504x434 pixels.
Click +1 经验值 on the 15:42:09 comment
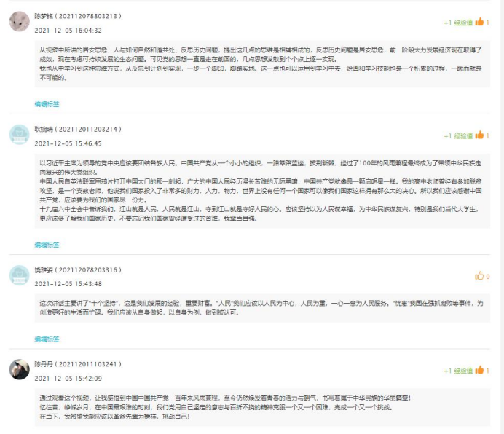[458, 371]
